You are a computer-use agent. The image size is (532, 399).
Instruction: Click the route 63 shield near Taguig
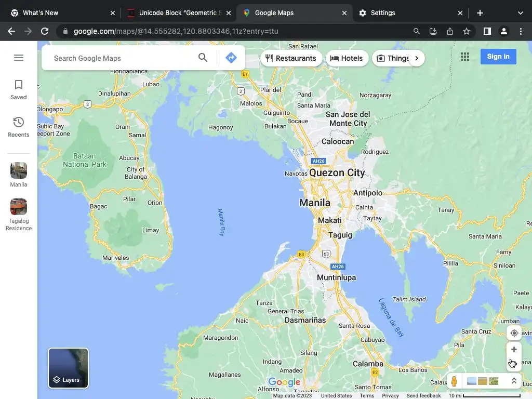(x=326, y=254)
